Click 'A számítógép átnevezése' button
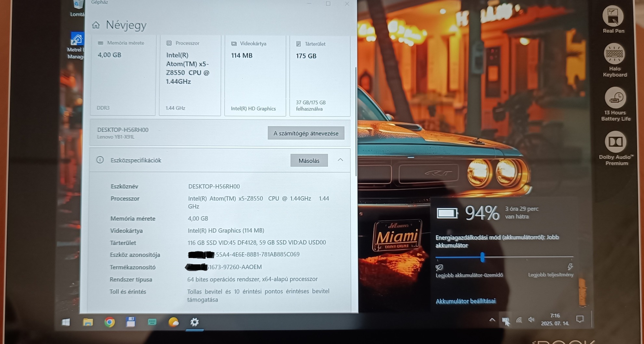This screenshot has width=644, height=344. (306, 133)
